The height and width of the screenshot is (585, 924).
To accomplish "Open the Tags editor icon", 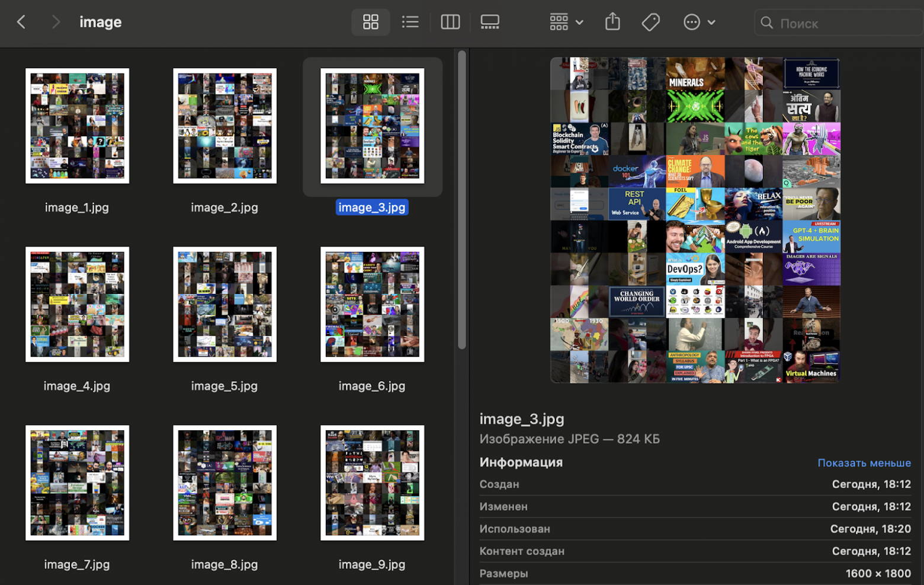I will [x=650, y=23].
